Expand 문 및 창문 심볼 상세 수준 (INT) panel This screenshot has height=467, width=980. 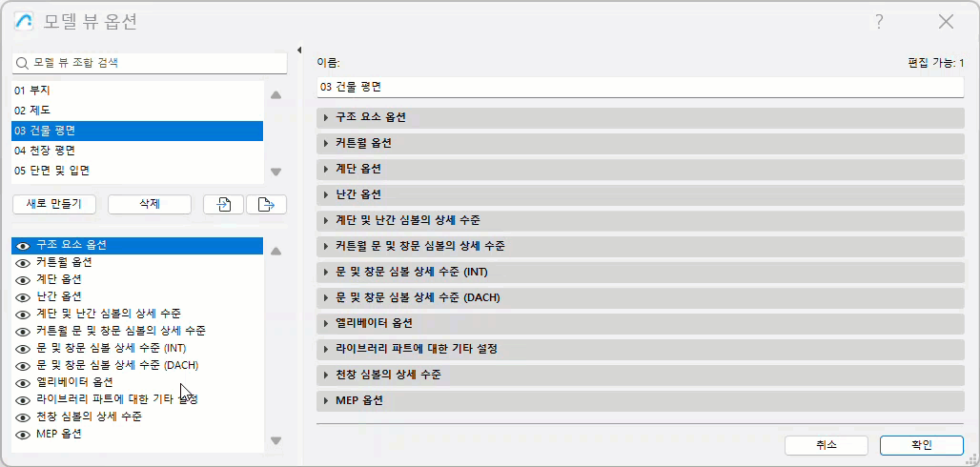641,272
